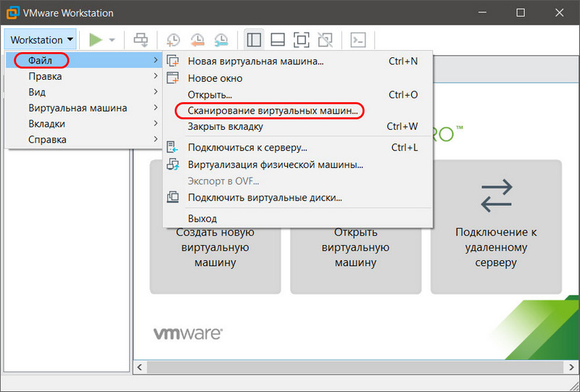Open the Справка submenu

click(84, 139)
